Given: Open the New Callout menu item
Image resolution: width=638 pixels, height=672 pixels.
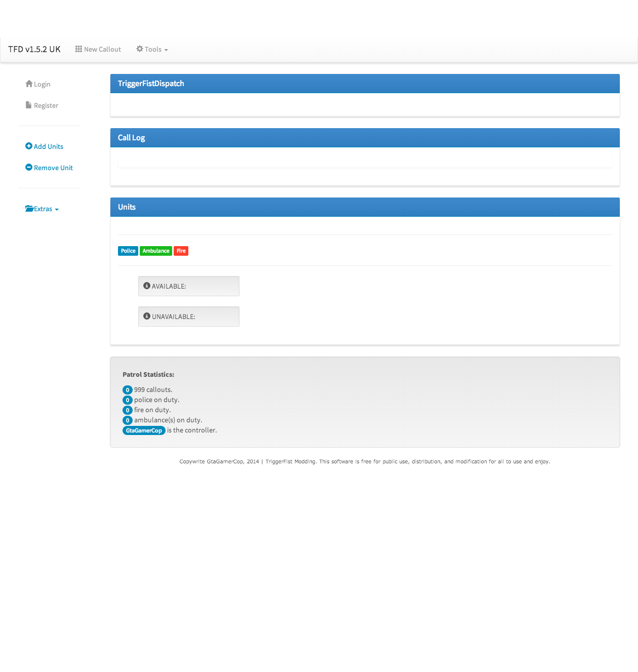Looking at the screenshot, I should [102, 49].
